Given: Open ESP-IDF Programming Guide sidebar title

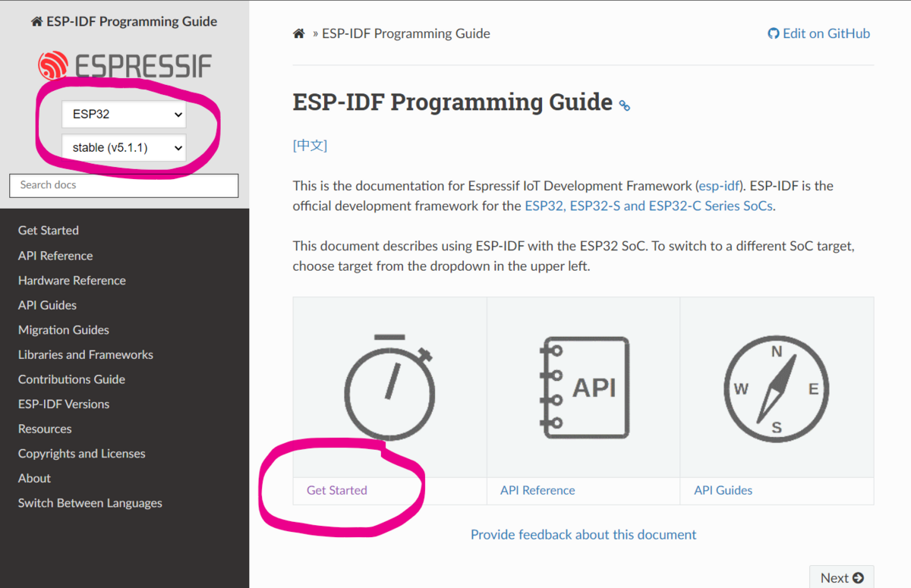Looking at the screenshot, I should pyautogui.click(x=124, y=21).
